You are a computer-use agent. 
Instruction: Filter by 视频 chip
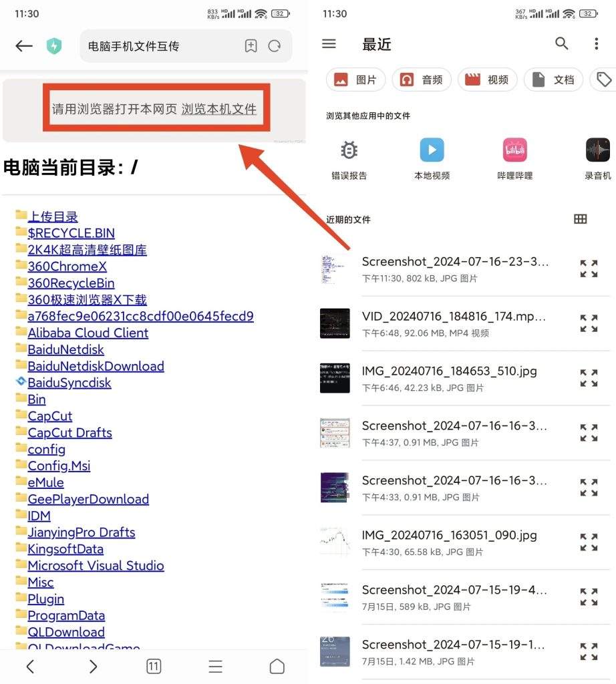pos(487,80)
